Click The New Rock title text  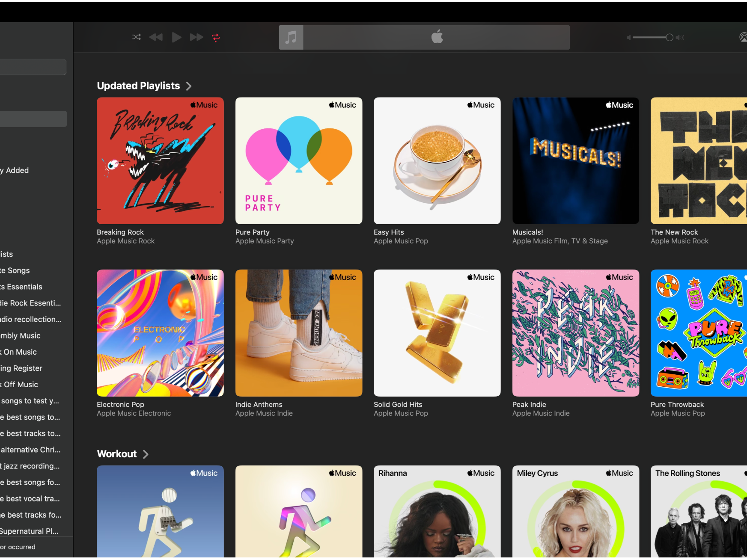click(x=674, y=232)
